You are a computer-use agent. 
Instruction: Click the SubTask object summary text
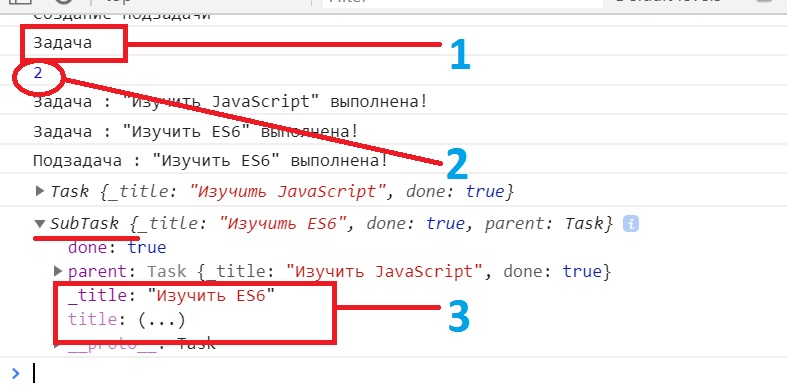tap(331, 224)
